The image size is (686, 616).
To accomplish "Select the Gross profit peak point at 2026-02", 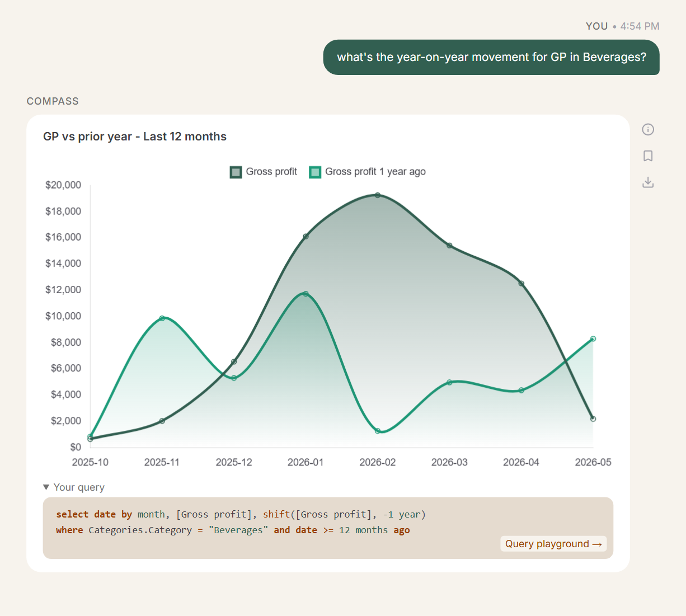I will coord(378,195).
